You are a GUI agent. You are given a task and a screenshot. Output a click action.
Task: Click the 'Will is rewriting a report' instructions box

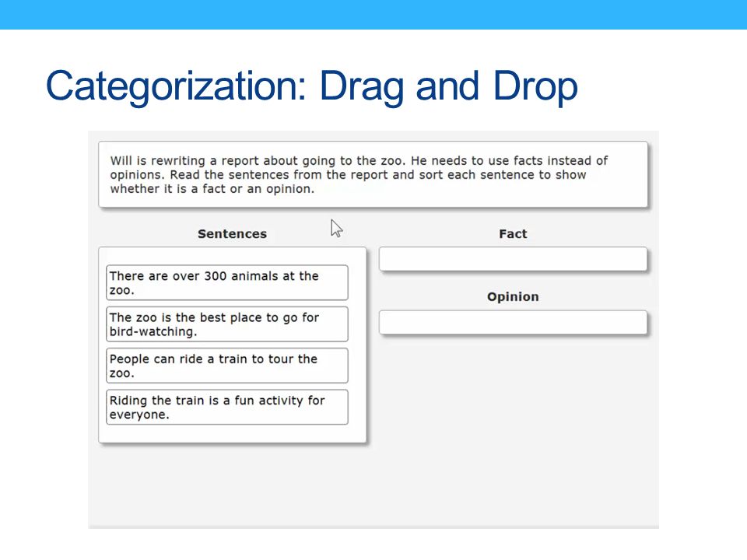373,174
